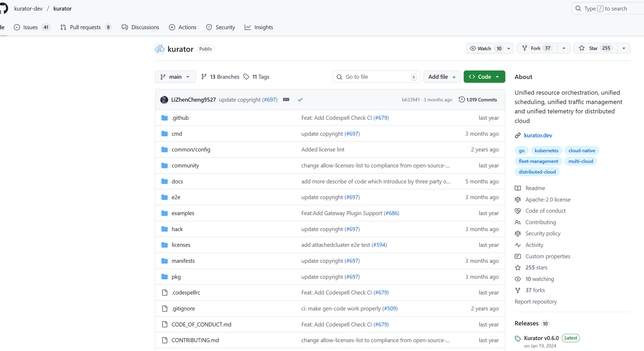Open the Kurator v0.6.0 release

pos(541,338)
